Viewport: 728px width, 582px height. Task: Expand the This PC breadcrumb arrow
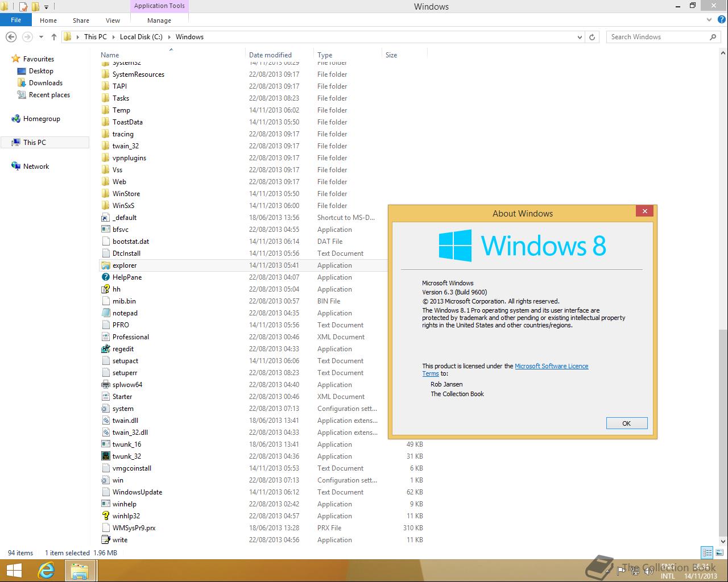pos(113,37)
